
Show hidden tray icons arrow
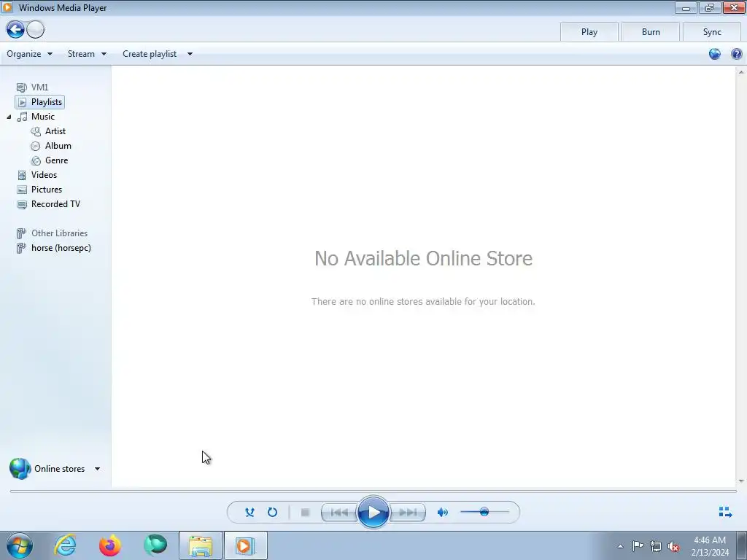[620, 546]
